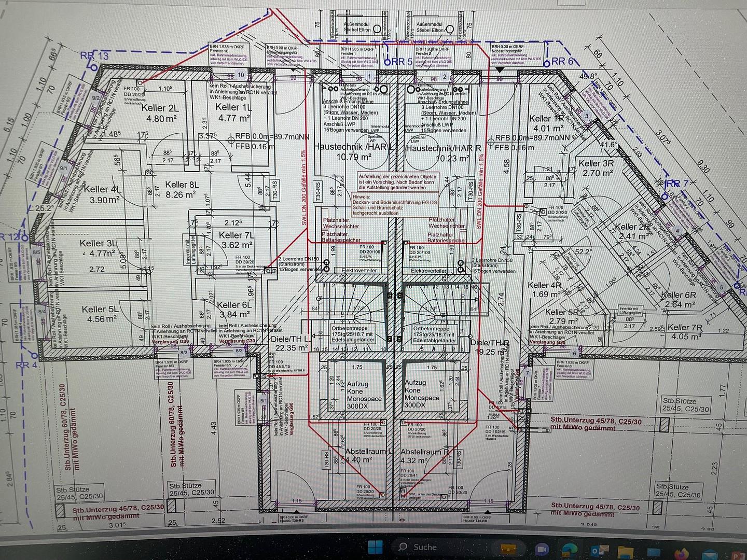The image size is (747, 560).
Task: Open the Windows Start menu
Action: click(x=375, y=547)
